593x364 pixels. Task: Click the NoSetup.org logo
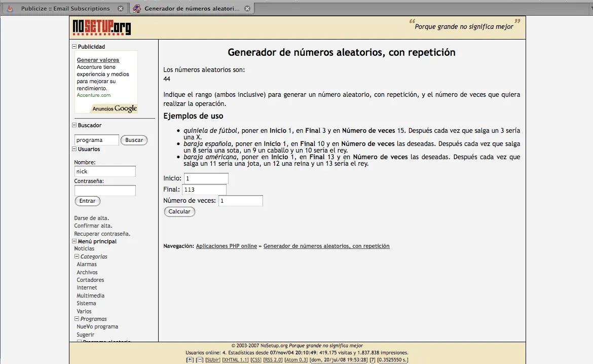point(102,27)
